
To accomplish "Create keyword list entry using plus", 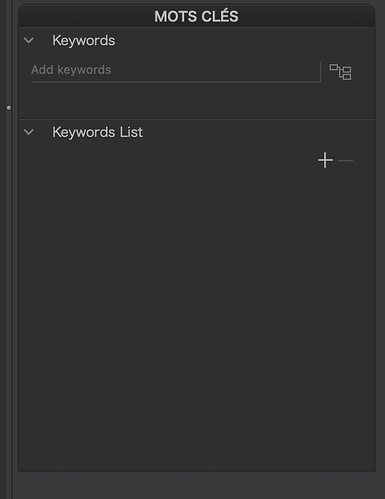I will pos(325,160).
